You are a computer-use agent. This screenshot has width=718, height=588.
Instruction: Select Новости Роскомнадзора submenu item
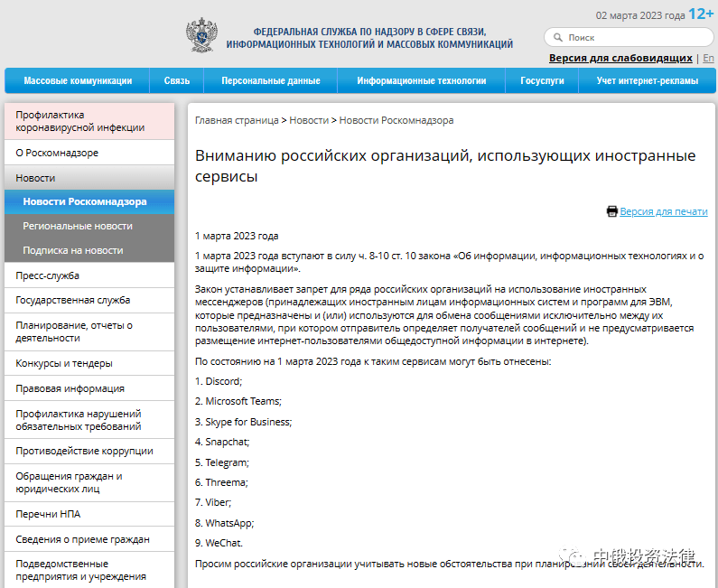tap(89, 201)
